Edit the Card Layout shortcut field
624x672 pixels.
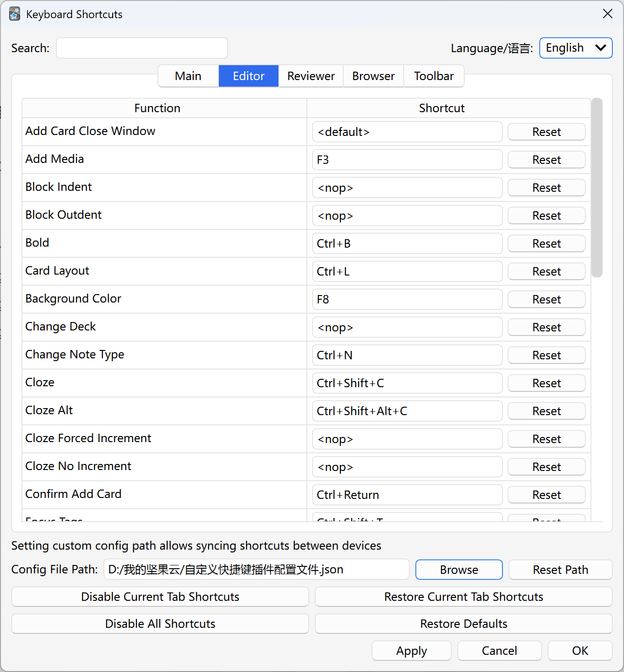407,271
